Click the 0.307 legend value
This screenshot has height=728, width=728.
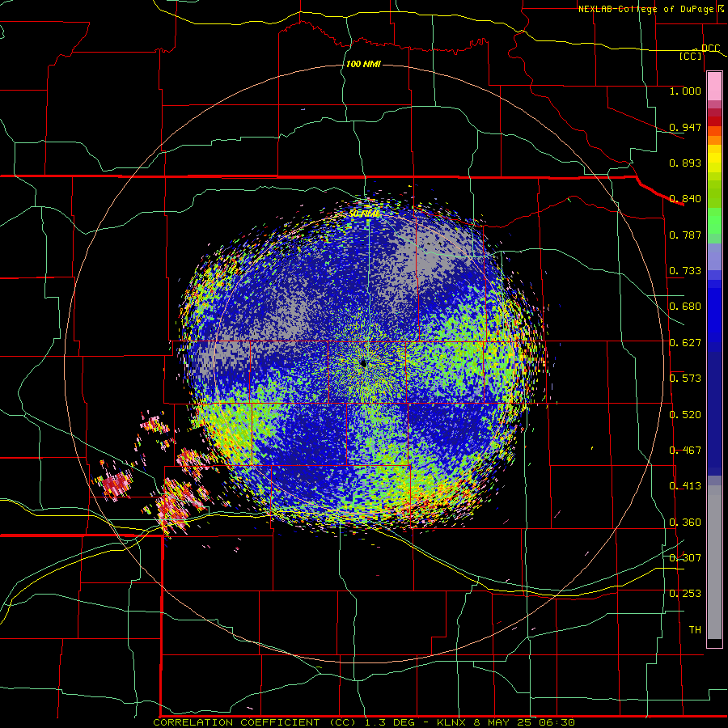click(x=685, y=557)
